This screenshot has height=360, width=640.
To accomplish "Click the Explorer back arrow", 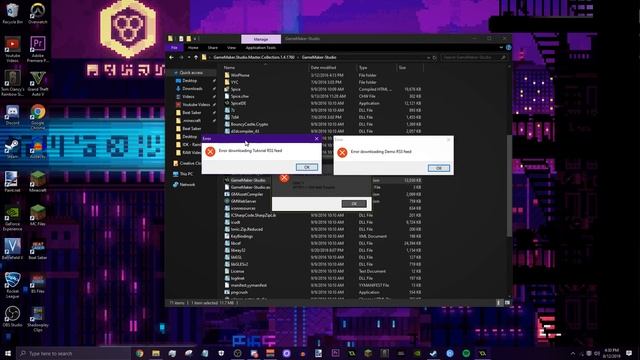I will point(171,58).
